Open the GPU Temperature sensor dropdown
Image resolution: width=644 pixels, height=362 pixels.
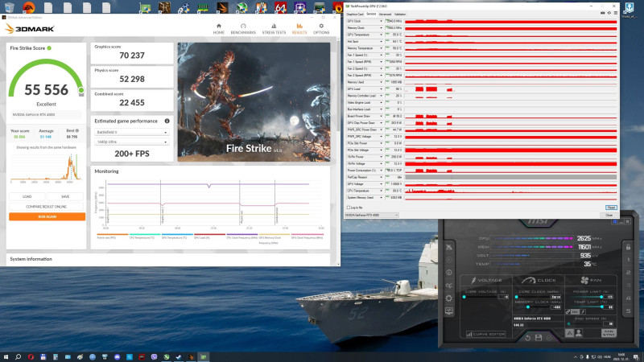click(x=381, y=35)
